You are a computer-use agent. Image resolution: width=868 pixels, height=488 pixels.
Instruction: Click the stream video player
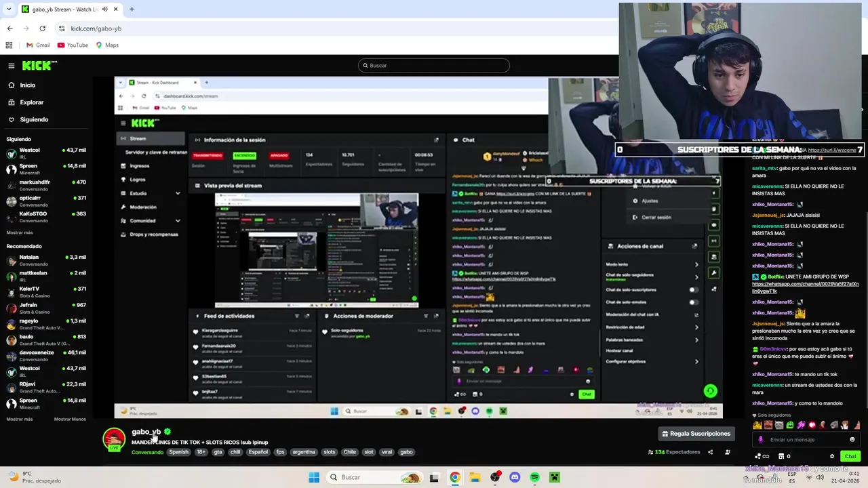[418, 247]
